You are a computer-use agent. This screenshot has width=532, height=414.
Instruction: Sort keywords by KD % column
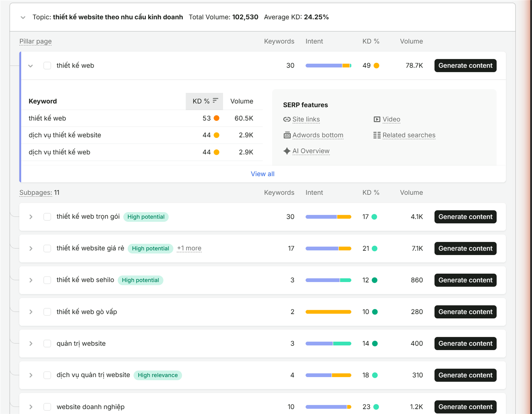(x=204, y=101)
